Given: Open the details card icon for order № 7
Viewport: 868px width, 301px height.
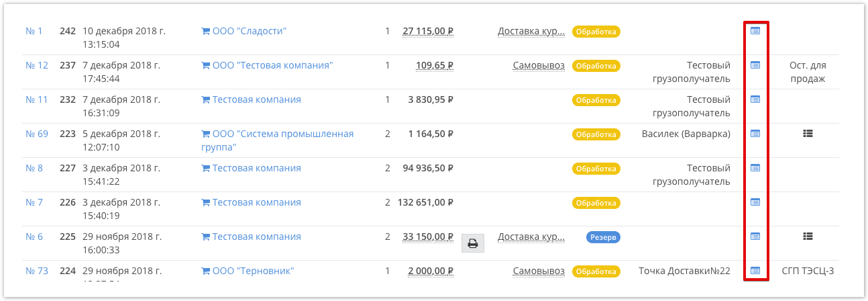Looking at the screenshot, I should click(x=755, y=202).
